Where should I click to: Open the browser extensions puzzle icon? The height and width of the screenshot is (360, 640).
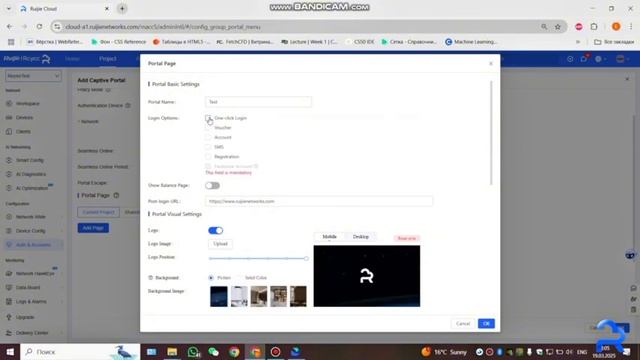pyautogui.click(x=594, y=27)
